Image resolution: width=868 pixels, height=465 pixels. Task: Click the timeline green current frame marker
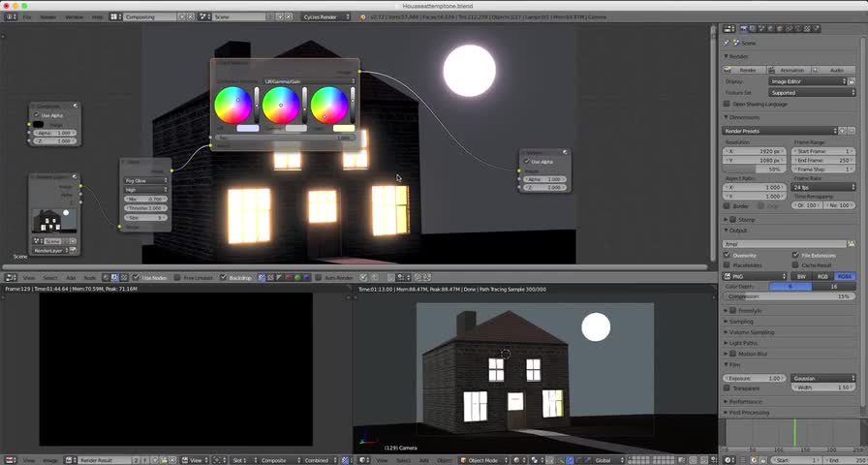point(795,432)
